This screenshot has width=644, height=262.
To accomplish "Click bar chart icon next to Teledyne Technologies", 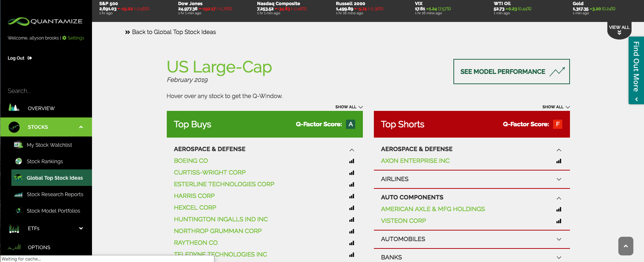I will click(x=352, y=255).
